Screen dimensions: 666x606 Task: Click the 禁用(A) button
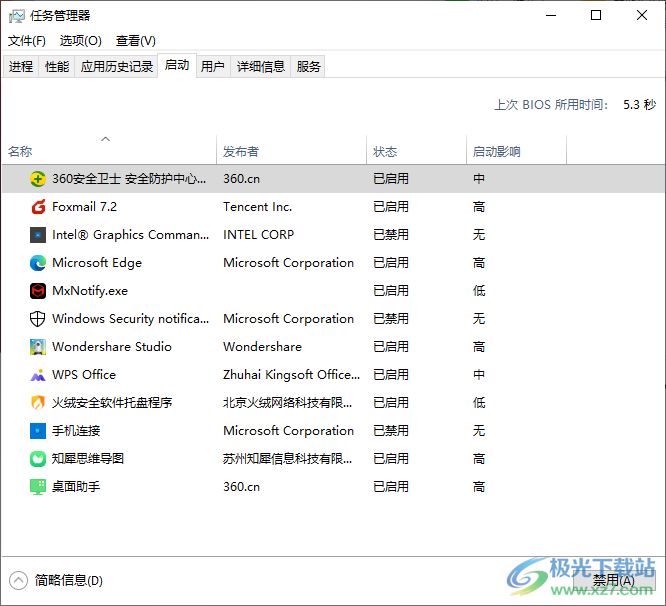click(x=614, y=580)
